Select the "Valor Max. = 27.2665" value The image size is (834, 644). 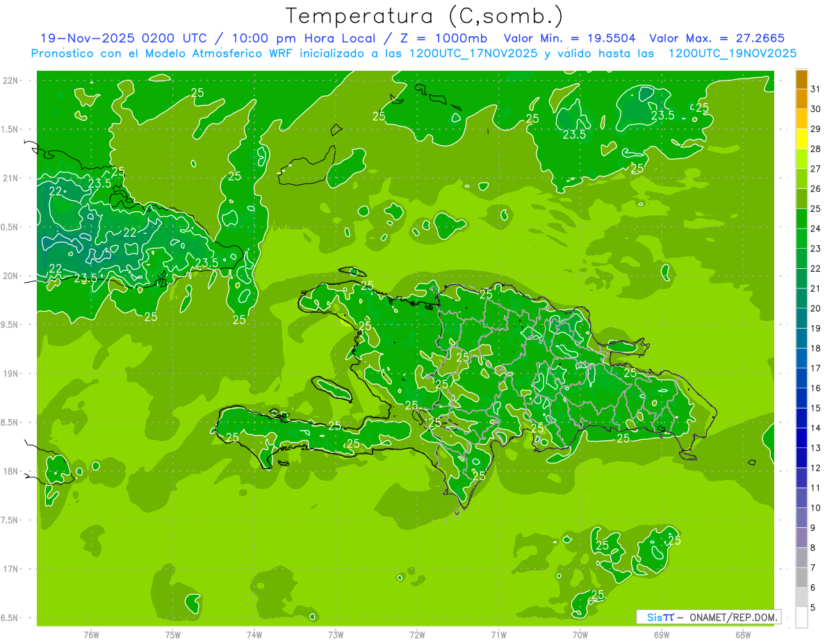coord(717,38)
